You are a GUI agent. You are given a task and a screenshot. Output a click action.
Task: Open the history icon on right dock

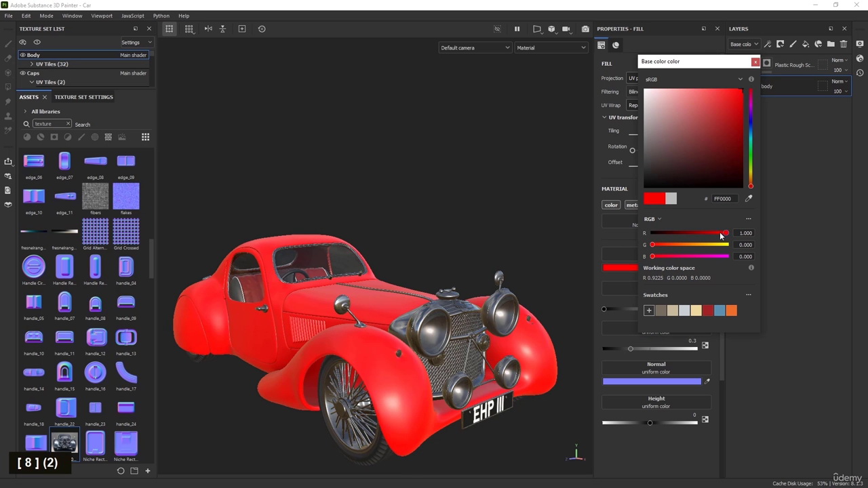(x=860, y=73)
